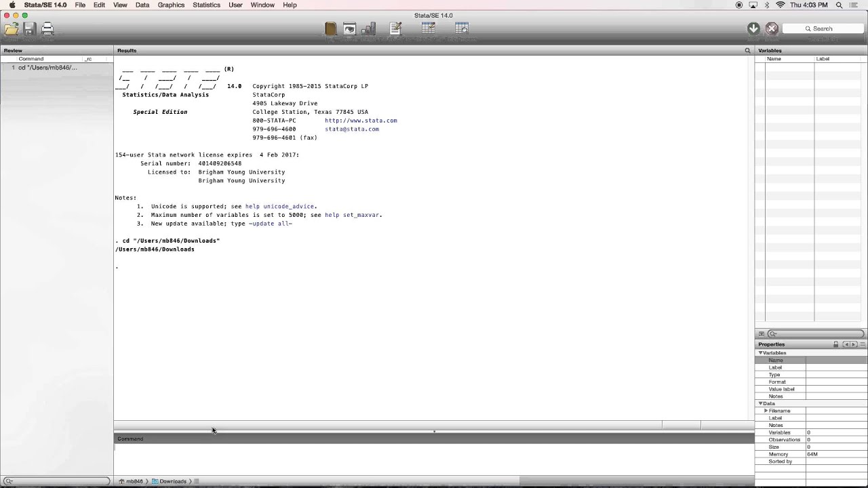Click the Save floppy disk icon
The height and width of the screenshot is (488, 868).
[29, 28]
